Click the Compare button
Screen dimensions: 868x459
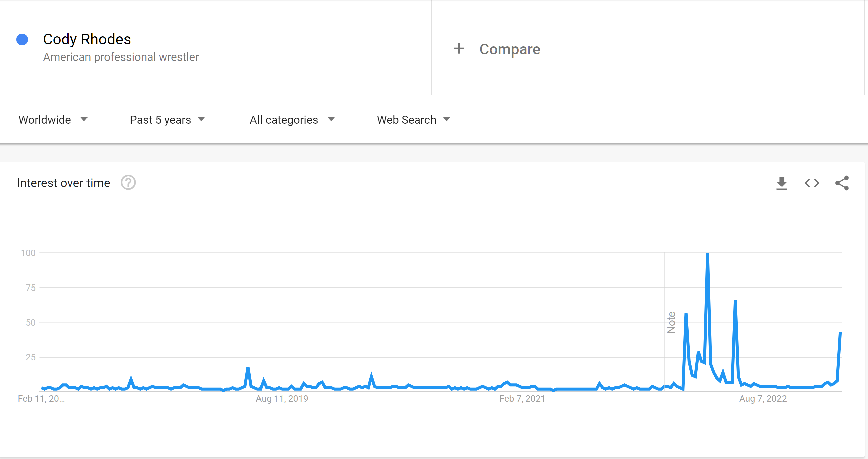pos(497,49)
